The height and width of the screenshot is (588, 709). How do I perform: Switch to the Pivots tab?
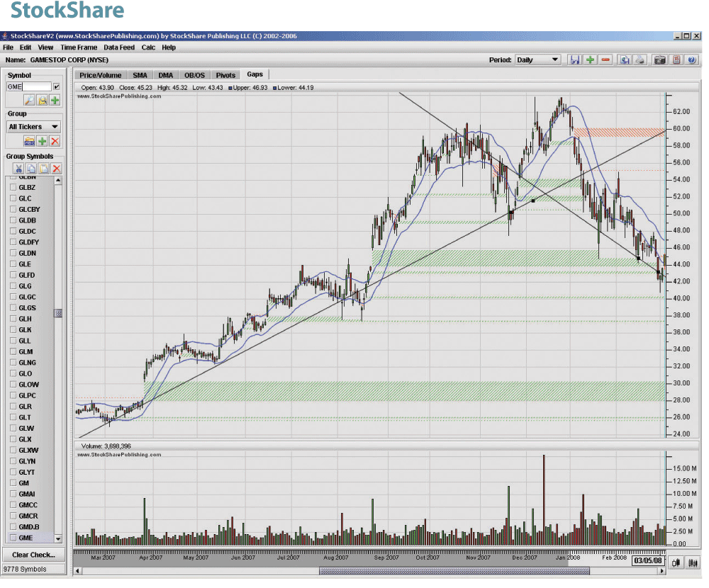(225, 75)
